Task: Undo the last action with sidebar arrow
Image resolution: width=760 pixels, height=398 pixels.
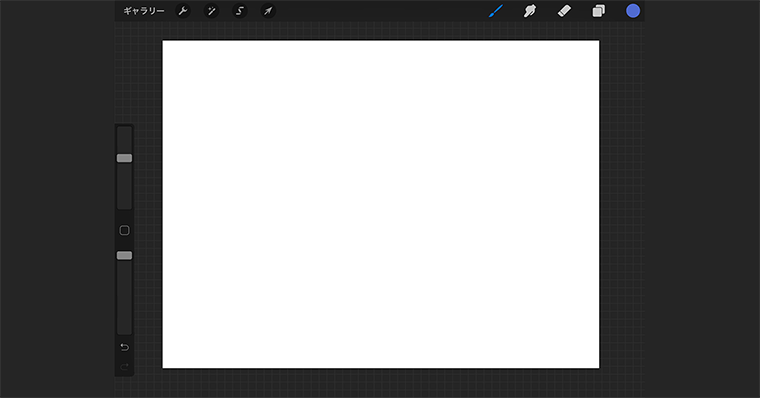Action: [125, 347]
